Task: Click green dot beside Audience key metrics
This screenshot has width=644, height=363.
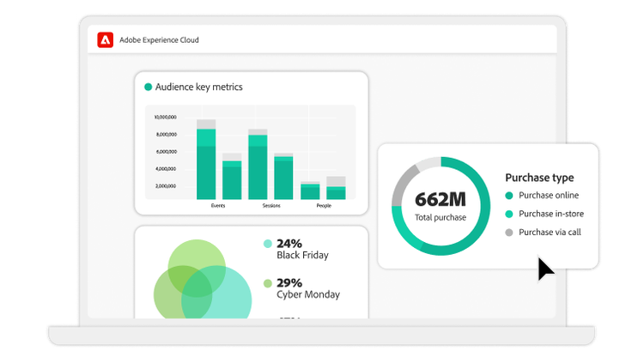Action: point(148,87)
